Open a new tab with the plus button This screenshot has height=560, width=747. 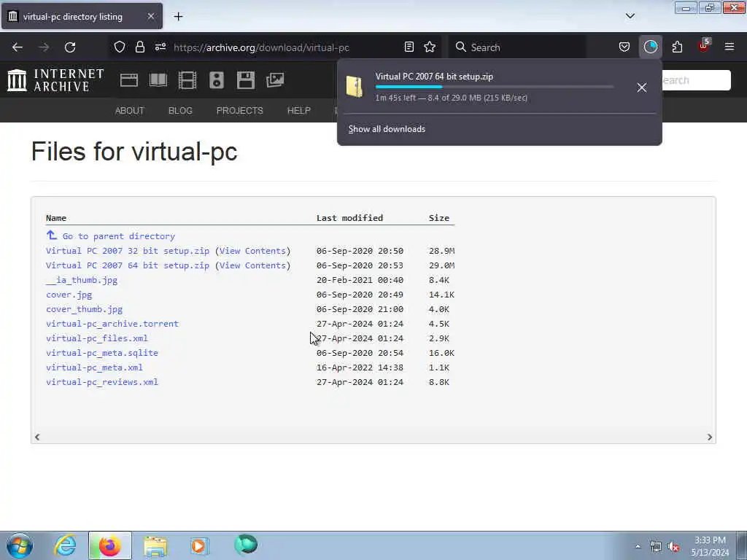click(x=178, y=17)
